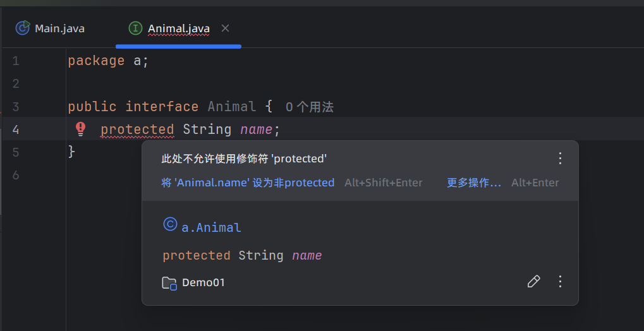Screen dimensions: 644x331
Task: Click the 0 个用法 usages hint
Action: pyautogui.click(x=309, y=107)
